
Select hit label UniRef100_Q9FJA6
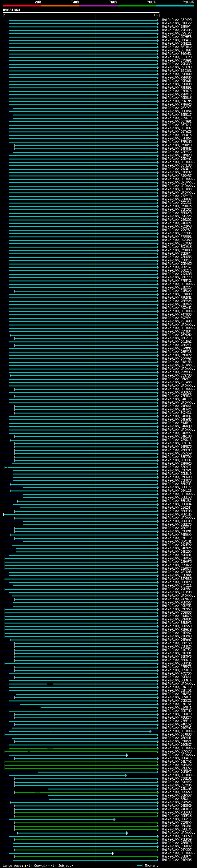(x=177, y=30)
